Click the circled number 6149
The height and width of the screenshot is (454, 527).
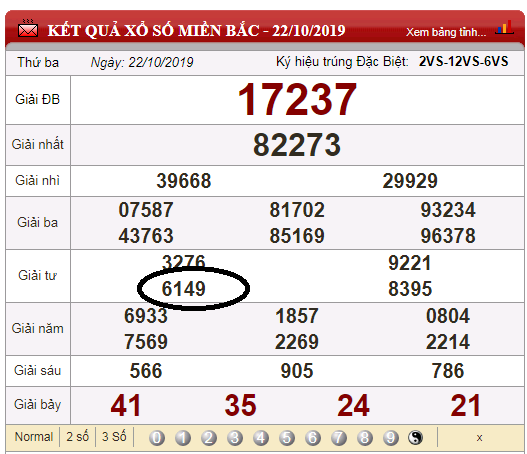coord(184,289)
